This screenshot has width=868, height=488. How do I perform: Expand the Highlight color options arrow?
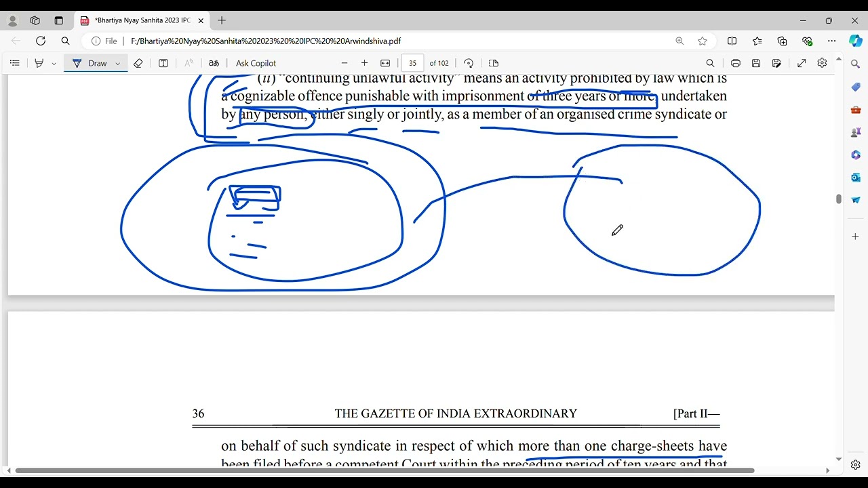(54, 64)
